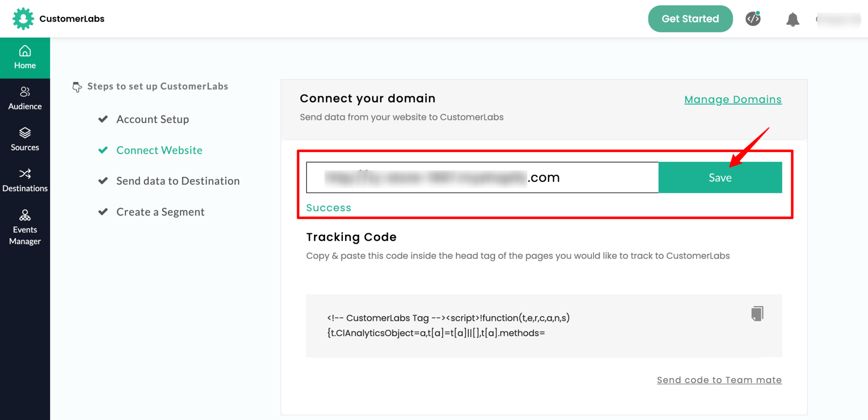The height and width of the screenshot is (420, 868).
Task: Toggle the Send data to Destination checkmark
Action: 103,181
